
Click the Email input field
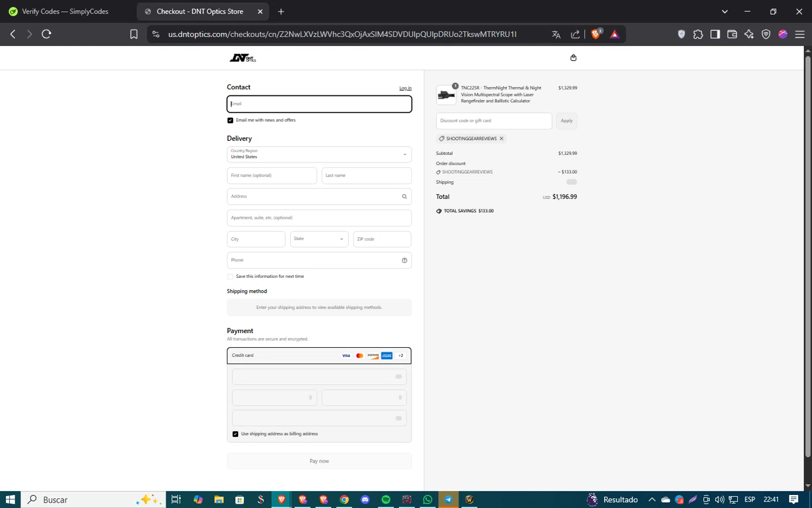(x=319, y=104)
